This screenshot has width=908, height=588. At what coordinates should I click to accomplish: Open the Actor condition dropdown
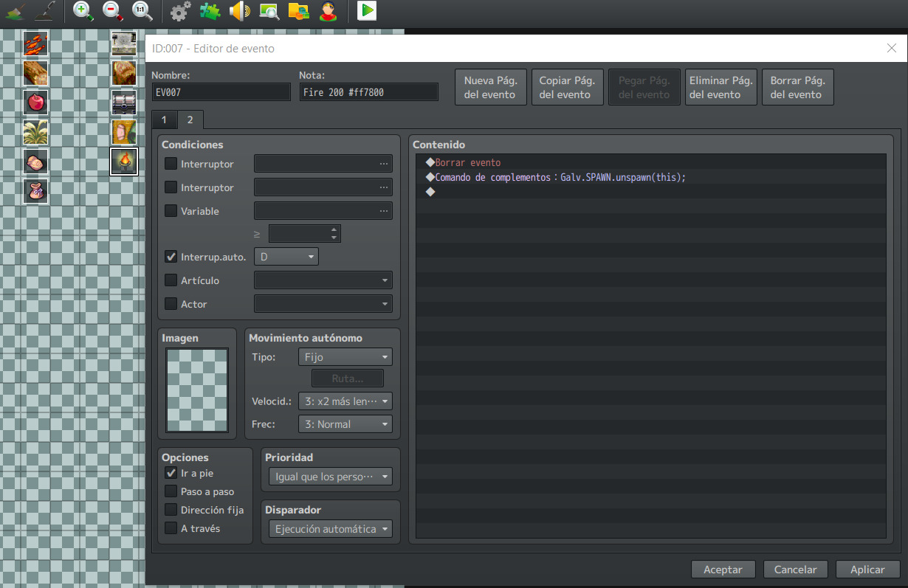tap(323, 304)
